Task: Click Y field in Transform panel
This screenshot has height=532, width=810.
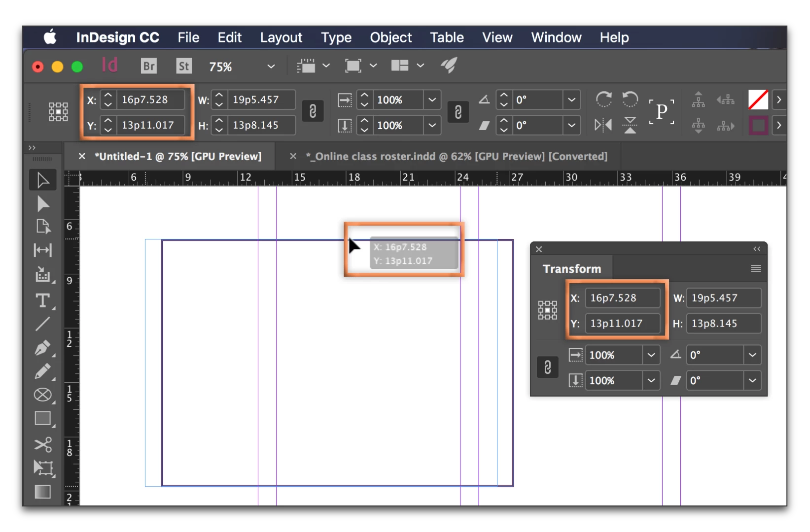Action: (623, 324)
